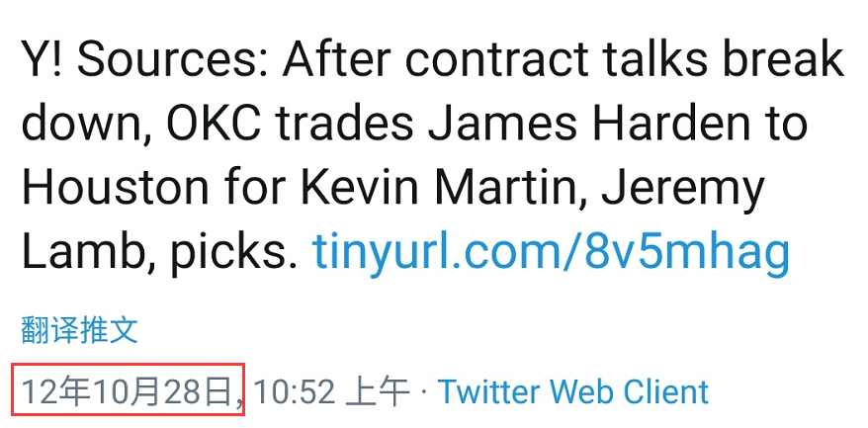Image resolution: width=868 pixels, height=428 pixels.
Task: Click the 10:52 上午 timestamp
Action: pyautogui.click(x=331, y=392)
